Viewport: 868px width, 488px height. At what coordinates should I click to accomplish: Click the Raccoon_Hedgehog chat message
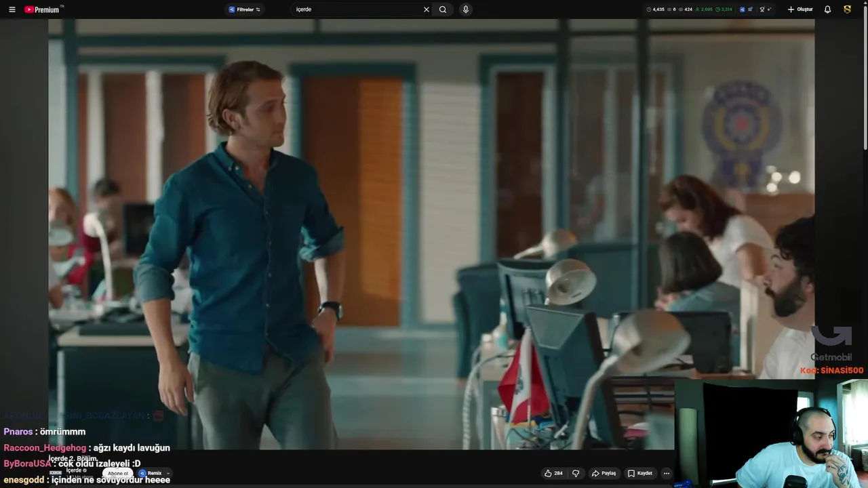(87, 448)
